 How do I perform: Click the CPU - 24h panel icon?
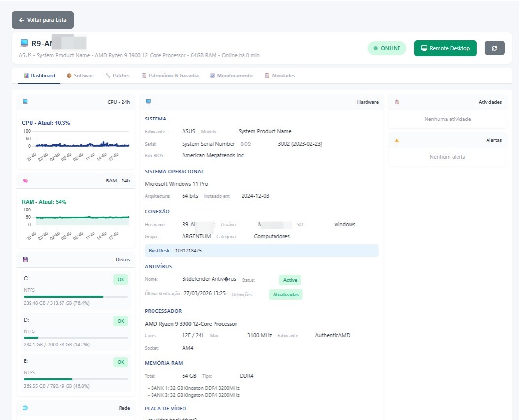coord(25,102)
